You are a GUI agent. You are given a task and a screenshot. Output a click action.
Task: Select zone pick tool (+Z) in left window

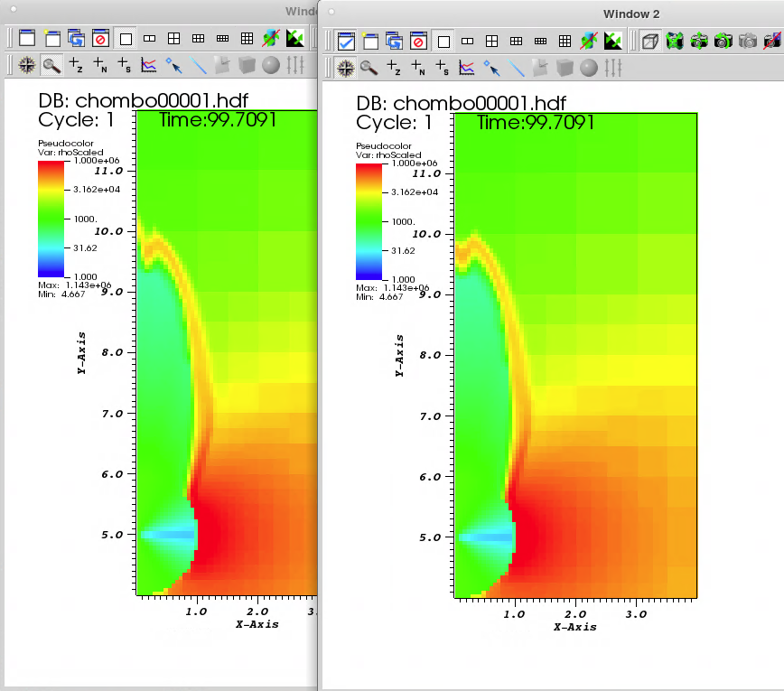point(76,65)
